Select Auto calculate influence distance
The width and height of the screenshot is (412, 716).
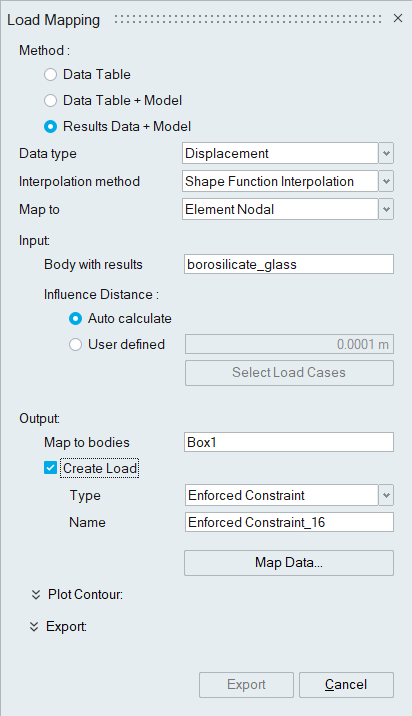click(75, 319)
